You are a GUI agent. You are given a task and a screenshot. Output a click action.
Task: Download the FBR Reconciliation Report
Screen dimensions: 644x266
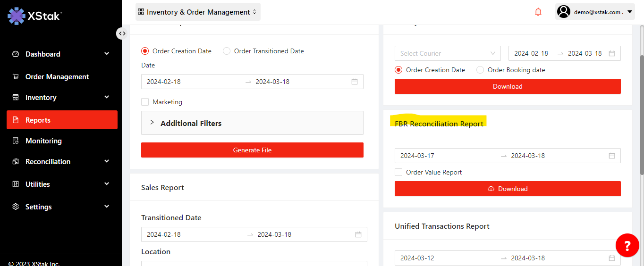coord(508,189)
